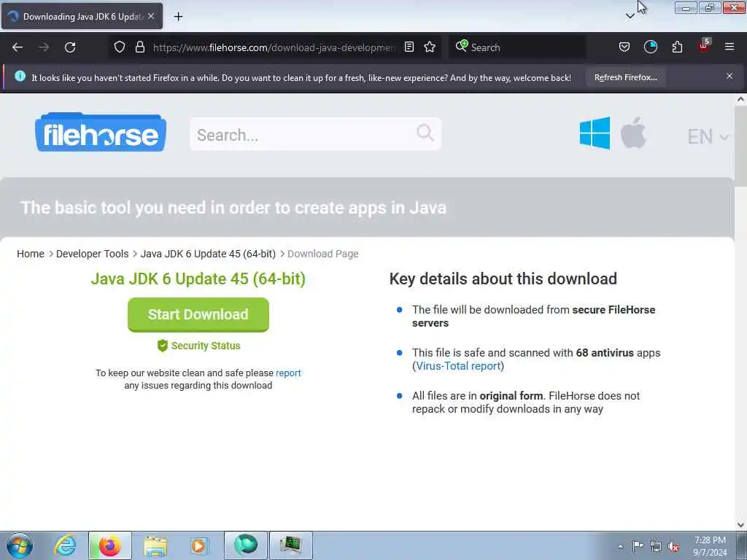Open the green globe taskbar app

point(246,545)
